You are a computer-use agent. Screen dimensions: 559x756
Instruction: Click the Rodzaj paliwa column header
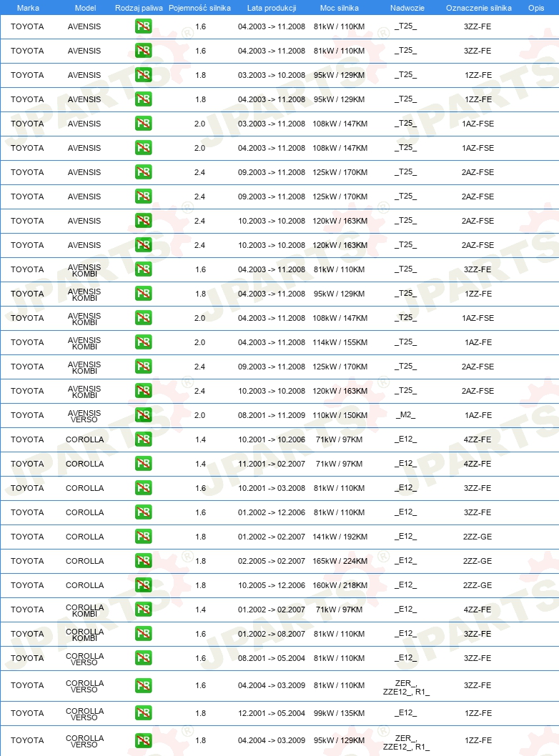[139, 8]
